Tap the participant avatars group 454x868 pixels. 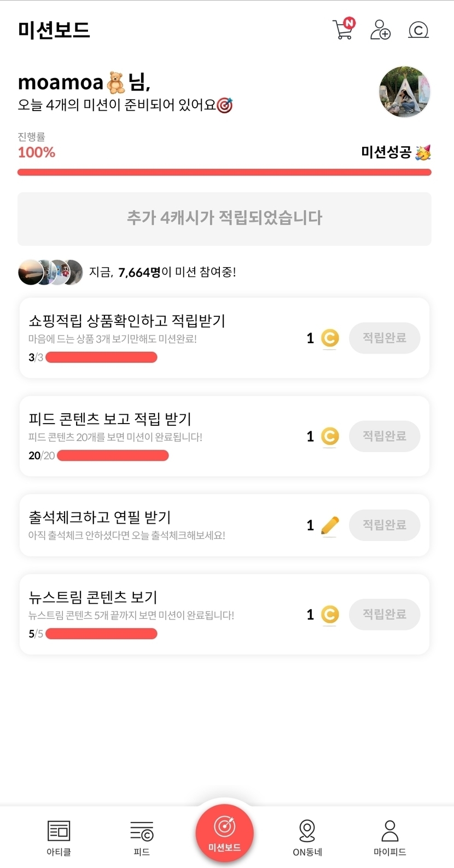[50, 272]
